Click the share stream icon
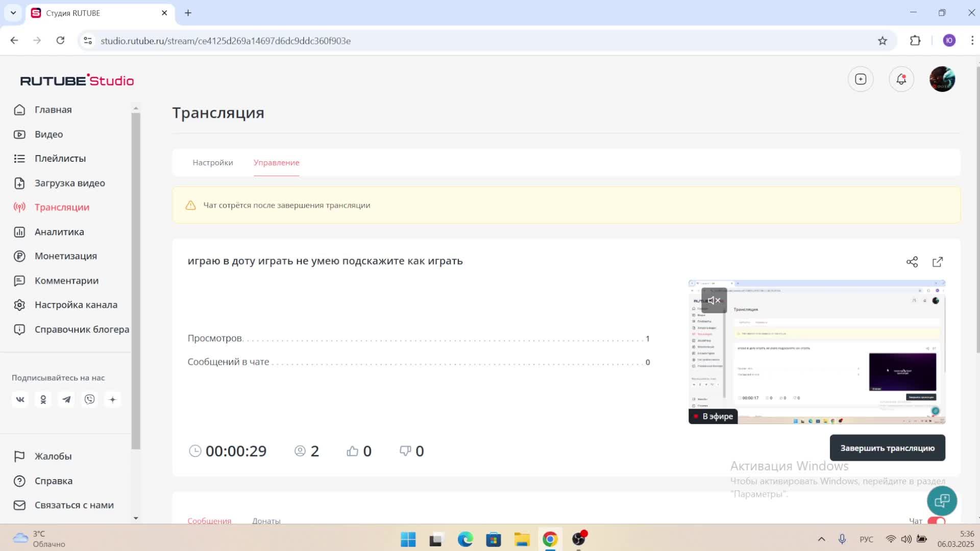This screenshot has width=980, height=551. pyautogui.click(x=912, y=262)
